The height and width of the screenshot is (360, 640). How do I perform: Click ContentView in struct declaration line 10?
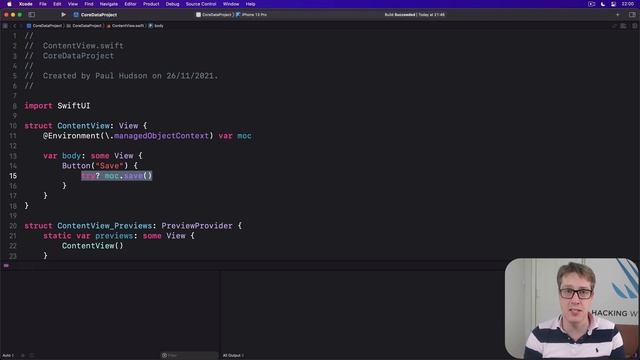coord(83,126)
